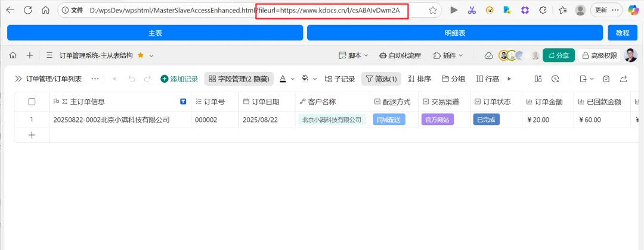Screen dimensions: 644x250
Task: Expand more toolbar items with the right triangle
Action: [509, 79]
